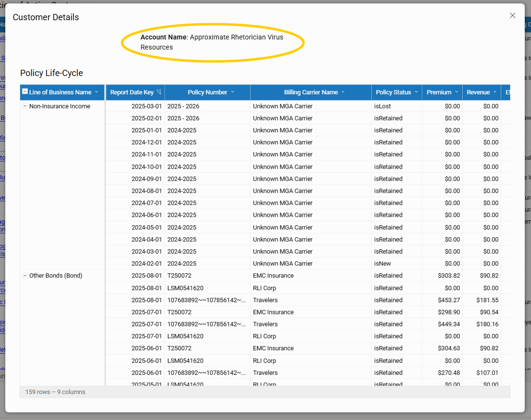This screenshot has width=531, height=420.
Task: Open Billing Carrier Name column chevron
Action: point(343,92)
